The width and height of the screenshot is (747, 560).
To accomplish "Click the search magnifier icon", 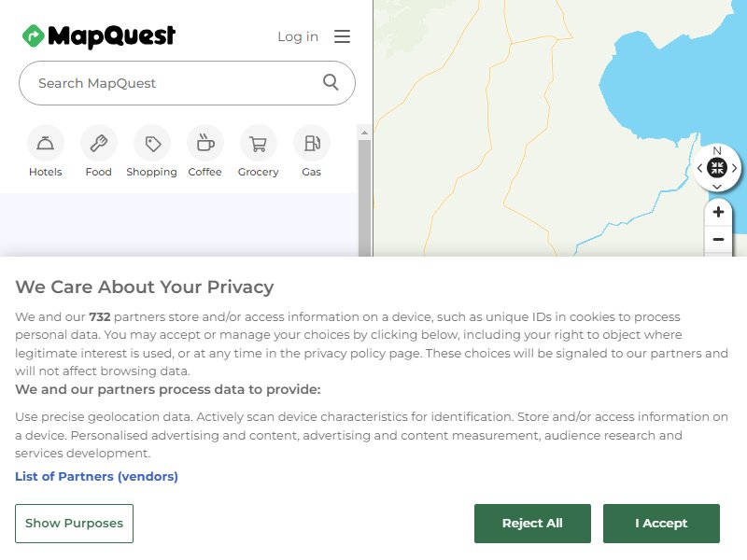I will pos(331,82).
